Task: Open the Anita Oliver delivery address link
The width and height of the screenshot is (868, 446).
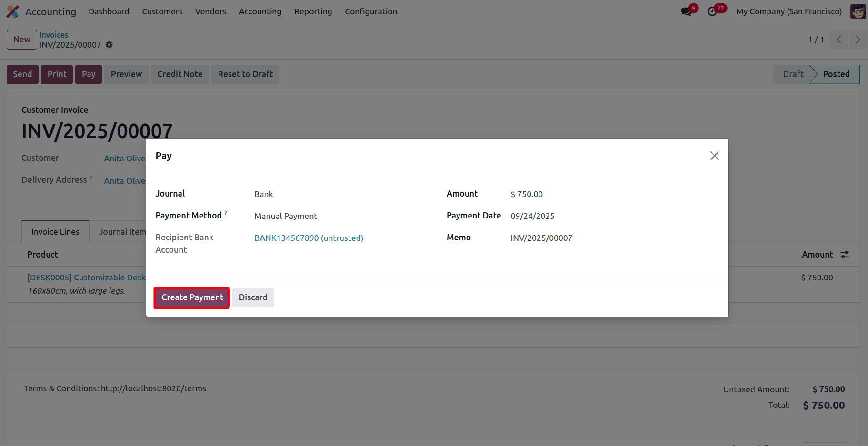Action: (x=125, y=181)
